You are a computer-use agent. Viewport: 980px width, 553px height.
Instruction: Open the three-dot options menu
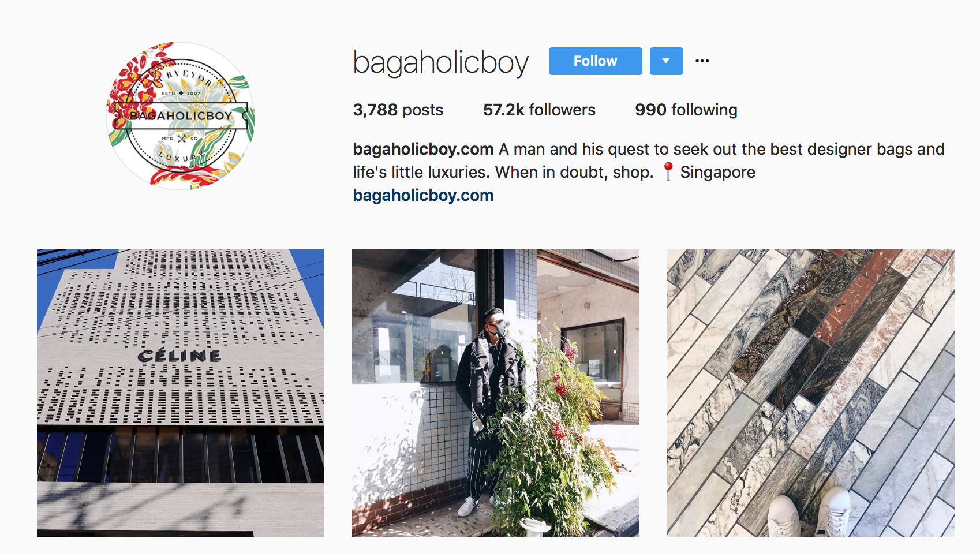(x=702, y=61)
